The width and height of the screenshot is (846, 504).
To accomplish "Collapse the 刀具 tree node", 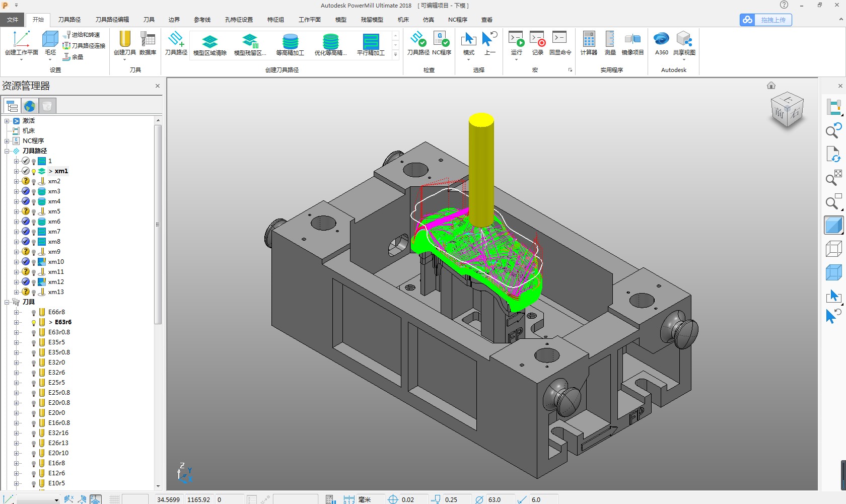I will [x=7, y=302].
